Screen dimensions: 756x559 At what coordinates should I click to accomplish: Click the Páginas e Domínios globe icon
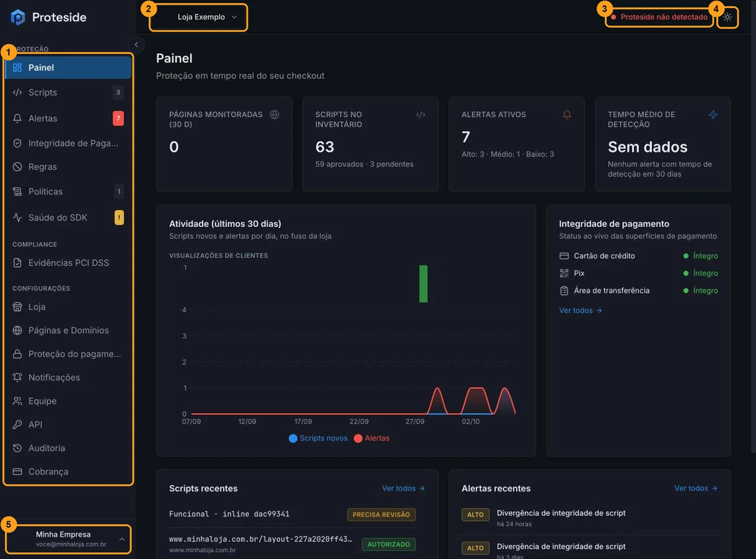coord(17,330)
